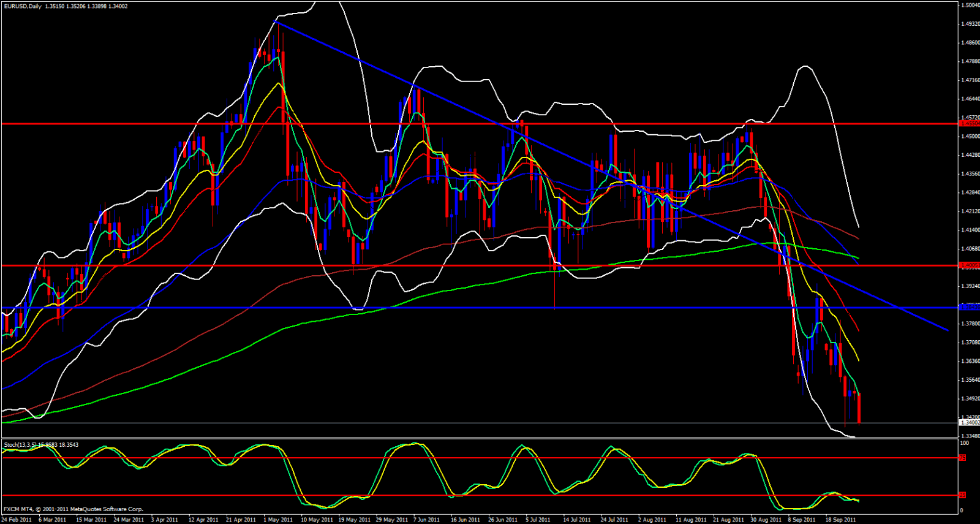Click the 1.42120 price scale label
980x524 pixels.
(970, 211)
